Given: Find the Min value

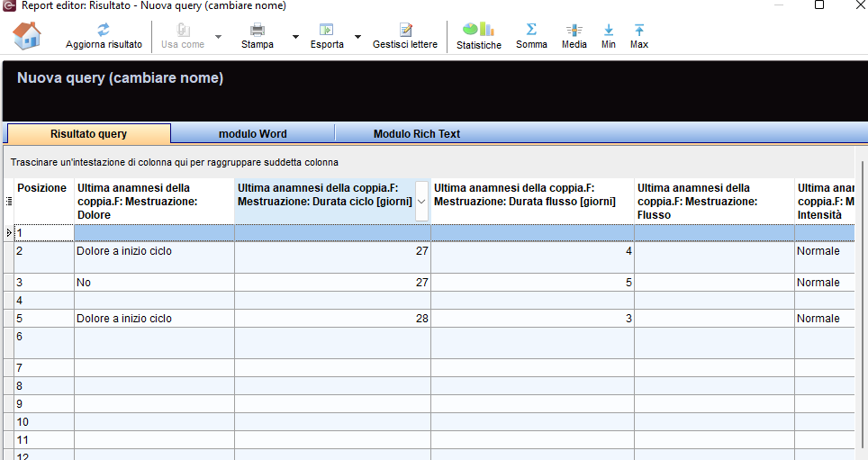Looking at the screenshot, I should click(609, 36).
